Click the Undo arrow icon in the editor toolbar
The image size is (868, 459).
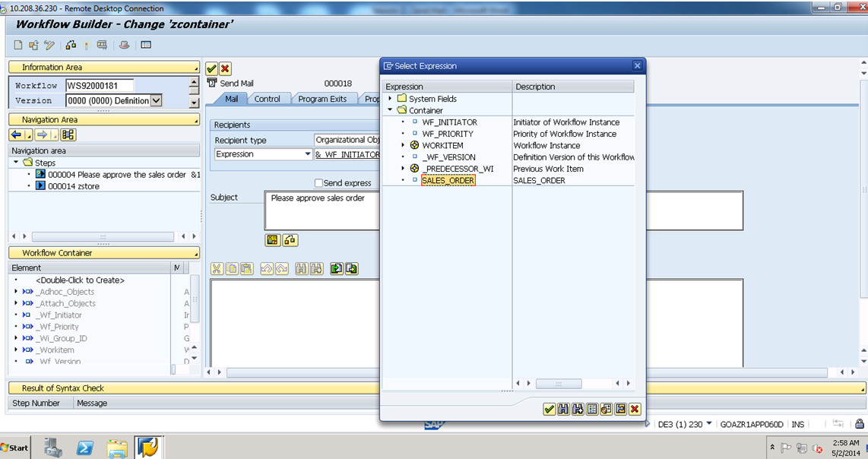265,268
